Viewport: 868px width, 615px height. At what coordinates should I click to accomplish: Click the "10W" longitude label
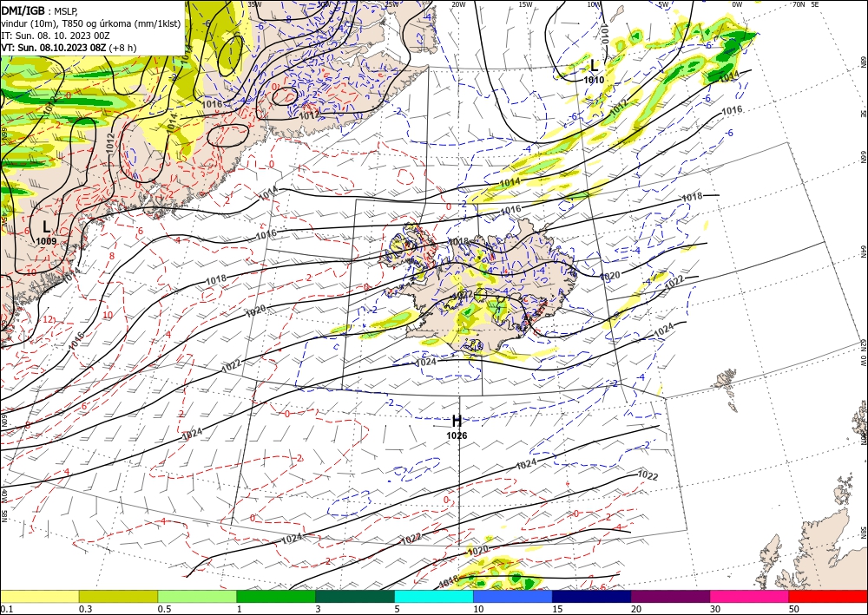click(x=594, y=4)
